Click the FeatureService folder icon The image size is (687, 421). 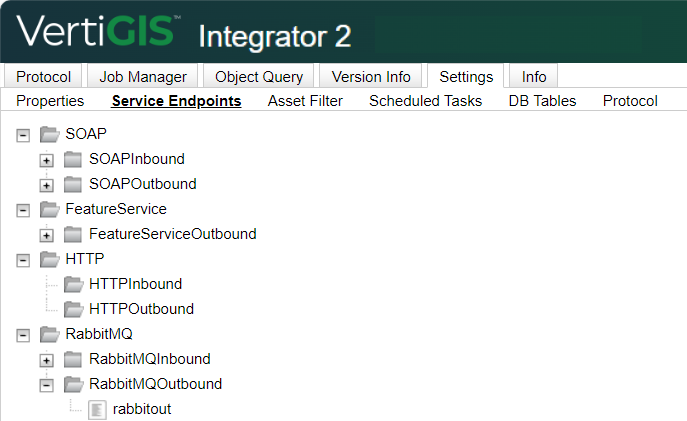50,209
